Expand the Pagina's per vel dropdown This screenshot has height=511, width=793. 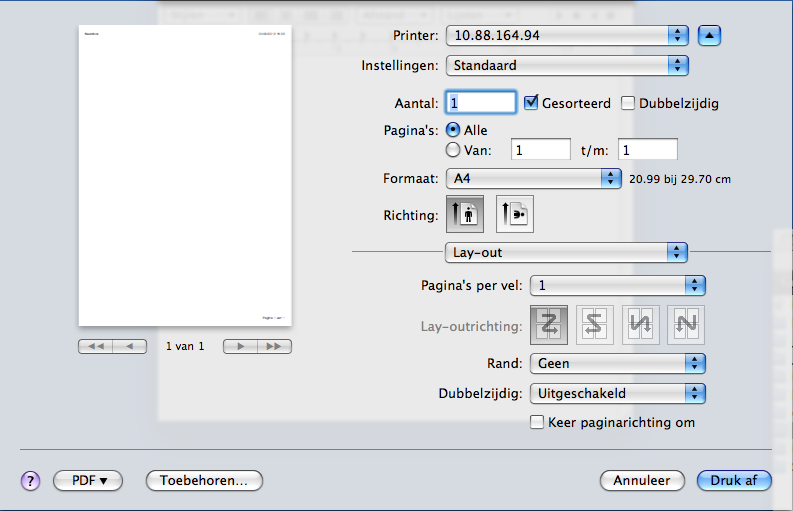pos(618,285)
